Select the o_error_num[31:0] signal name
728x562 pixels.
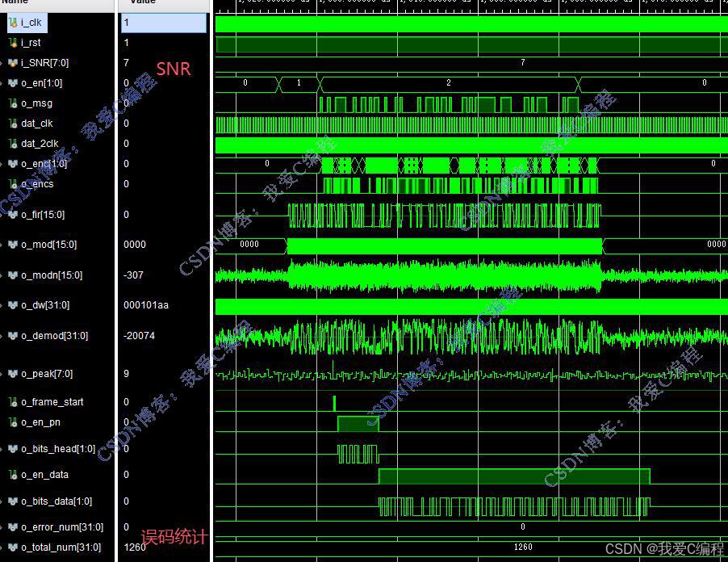pos(62,527)
